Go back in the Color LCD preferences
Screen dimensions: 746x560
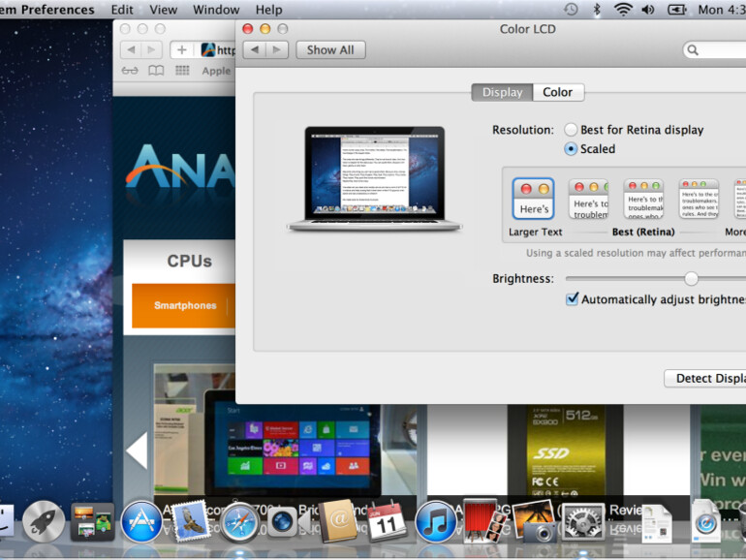coord(255,50)
